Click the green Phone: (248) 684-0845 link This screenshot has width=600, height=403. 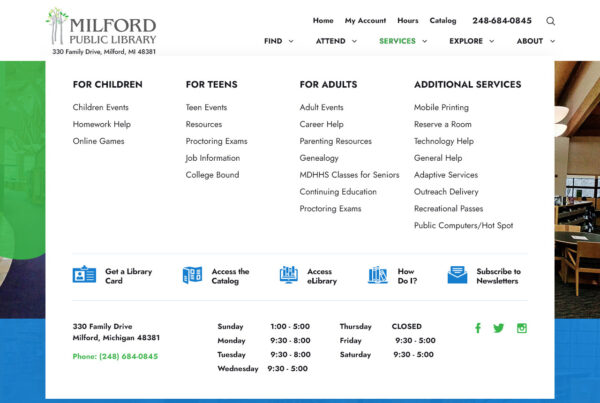[x=115, y=356]
